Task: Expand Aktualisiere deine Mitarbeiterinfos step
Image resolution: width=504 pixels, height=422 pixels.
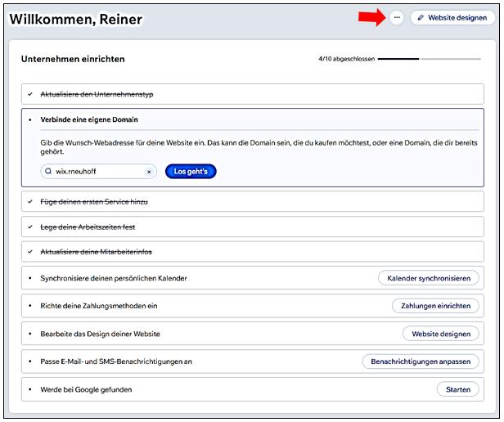Action: point(97,252)
